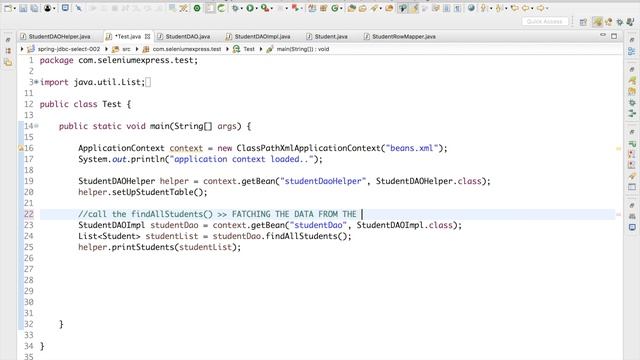This screenshot has width=640, height=360.
Task: Open the coverage dropdown arrow
Action: point(271,9)
